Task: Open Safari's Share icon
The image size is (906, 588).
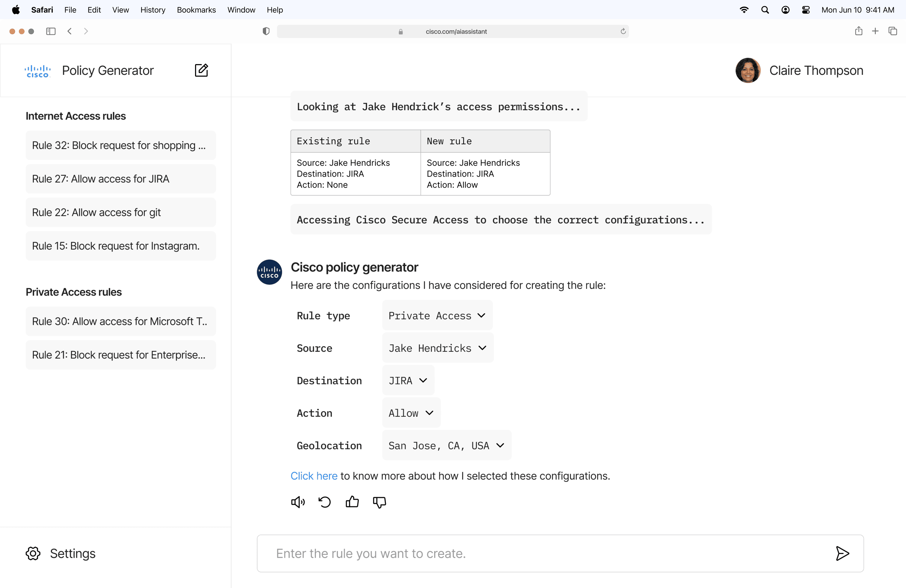Action: (858, 31)
